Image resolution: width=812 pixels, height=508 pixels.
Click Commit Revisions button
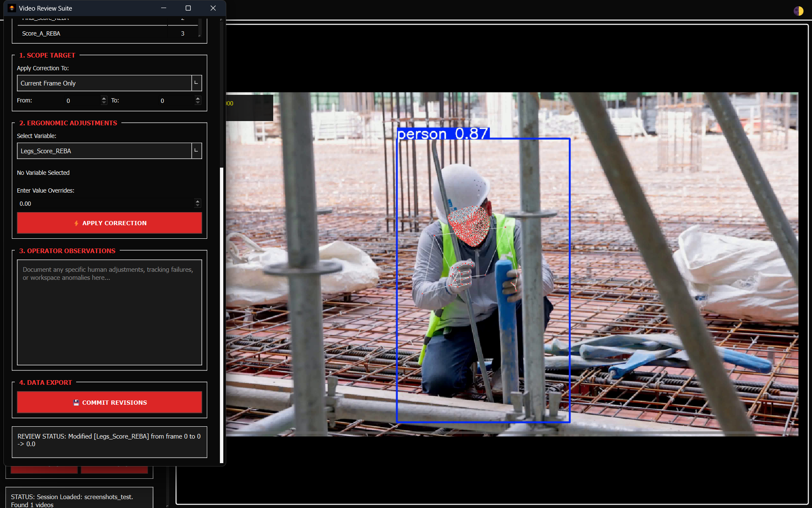[109, 402]
